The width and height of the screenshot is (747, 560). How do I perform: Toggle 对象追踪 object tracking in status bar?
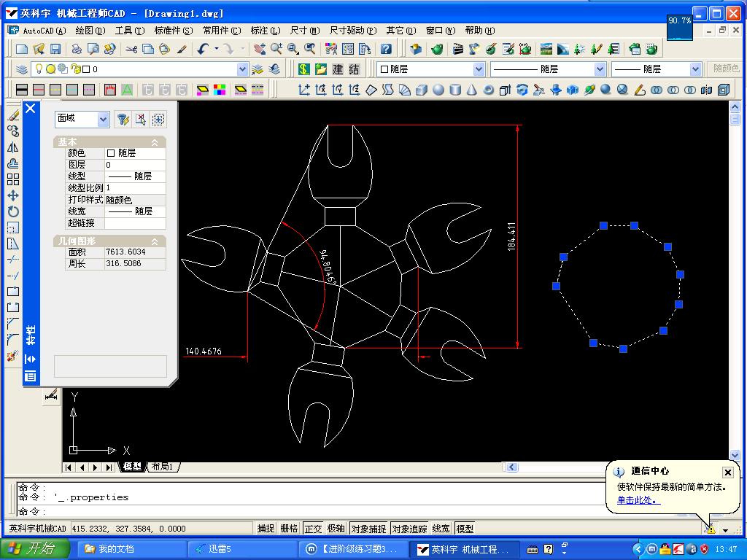(410, 529)
